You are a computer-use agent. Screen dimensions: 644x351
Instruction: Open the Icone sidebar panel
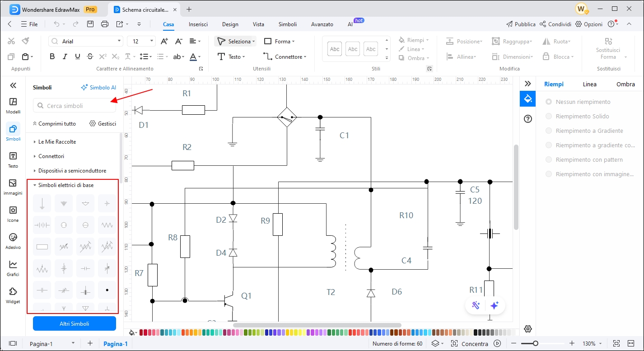tap(13, 214)
